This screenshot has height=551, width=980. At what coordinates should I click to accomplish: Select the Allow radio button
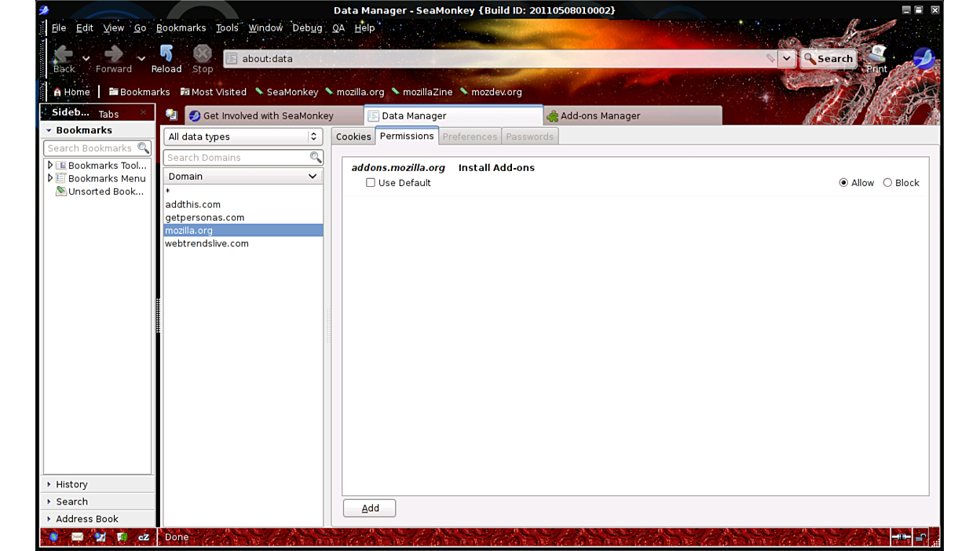843,183
